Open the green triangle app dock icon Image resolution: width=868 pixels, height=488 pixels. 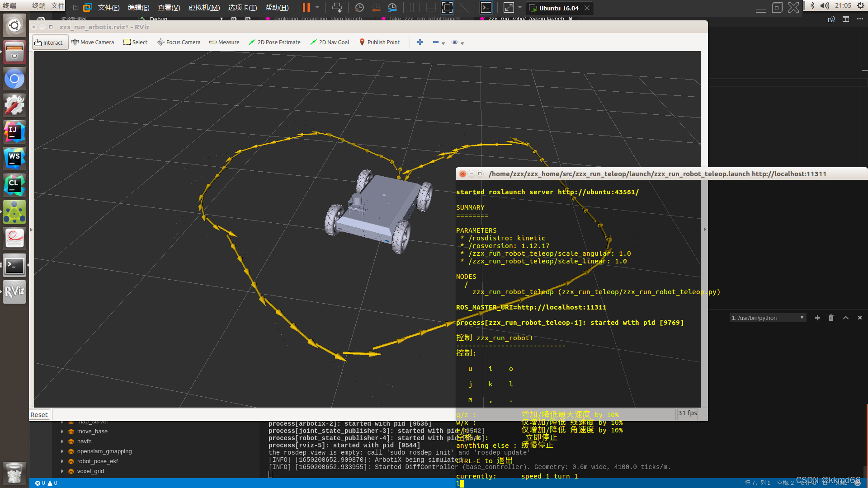coord(14,212)
